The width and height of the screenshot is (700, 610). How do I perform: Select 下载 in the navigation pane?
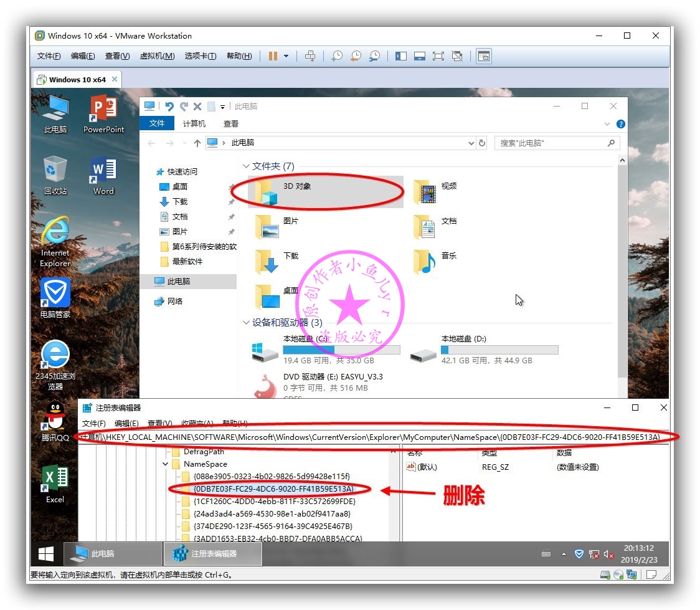[x=174, y=201]
